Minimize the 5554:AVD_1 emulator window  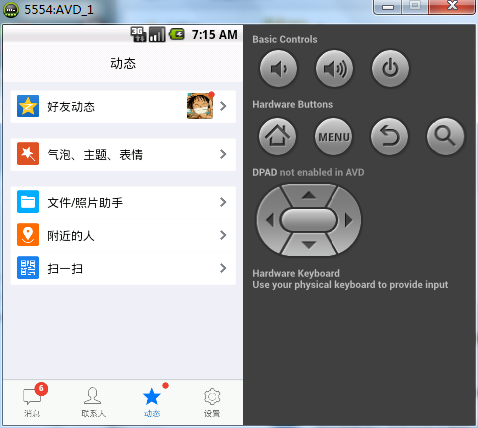[388, 7]
